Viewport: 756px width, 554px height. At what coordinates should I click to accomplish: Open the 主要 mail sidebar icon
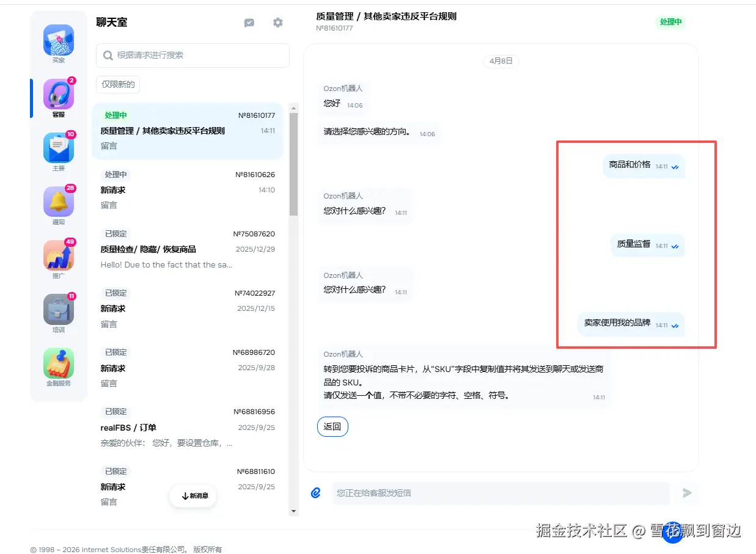[59, 148]
